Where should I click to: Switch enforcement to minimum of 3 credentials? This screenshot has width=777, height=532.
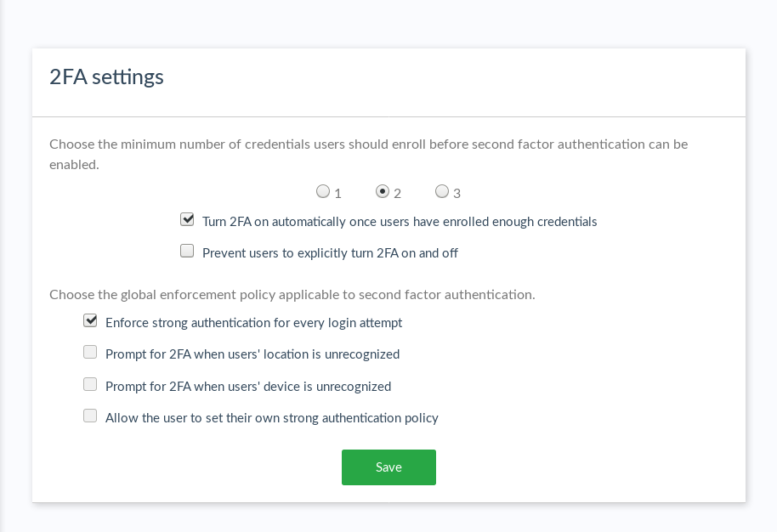click(x=442, y=191)
